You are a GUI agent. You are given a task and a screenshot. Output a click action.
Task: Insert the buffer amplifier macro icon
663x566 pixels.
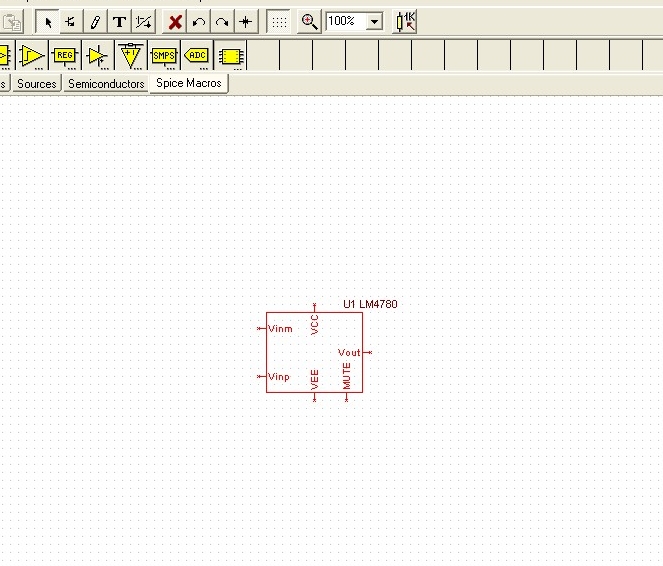tap(98, 56)
